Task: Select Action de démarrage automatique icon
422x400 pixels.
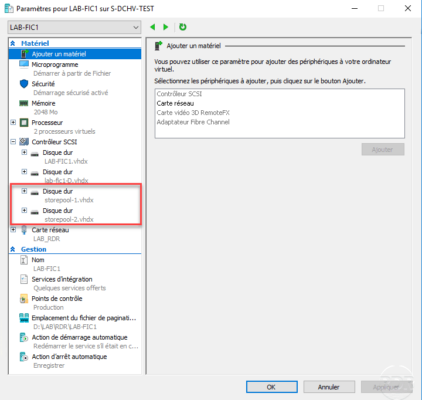Action: (x=24, y=337)
